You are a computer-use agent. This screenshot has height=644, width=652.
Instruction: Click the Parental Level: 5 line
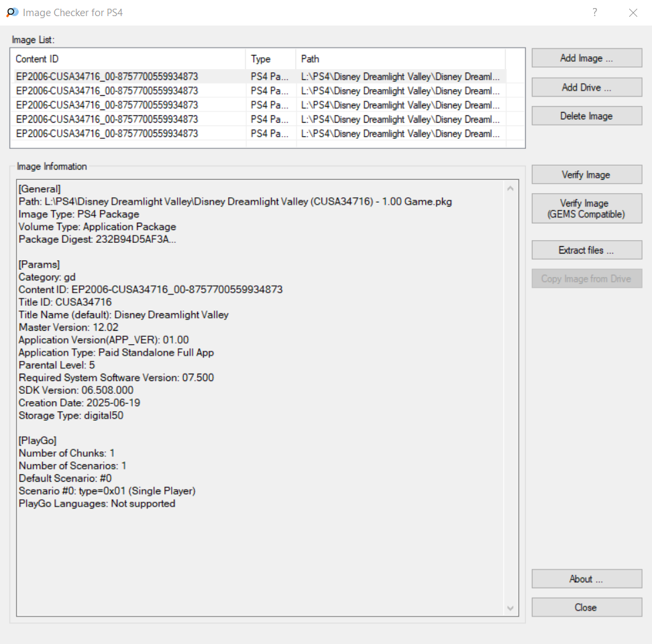(57, 365)
